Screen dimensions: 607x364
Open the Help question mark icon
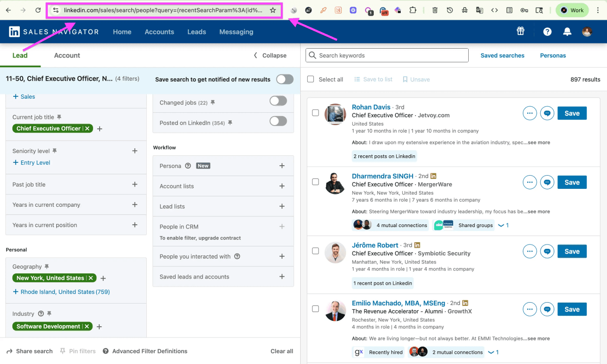(547, 31)
